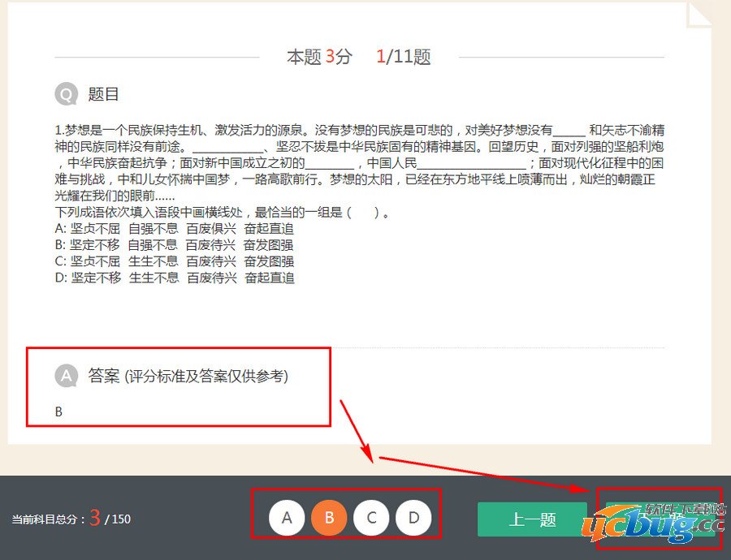Click option line A: 坚贞不屈 自强不息
731x560 pixels.
point(174,229)
